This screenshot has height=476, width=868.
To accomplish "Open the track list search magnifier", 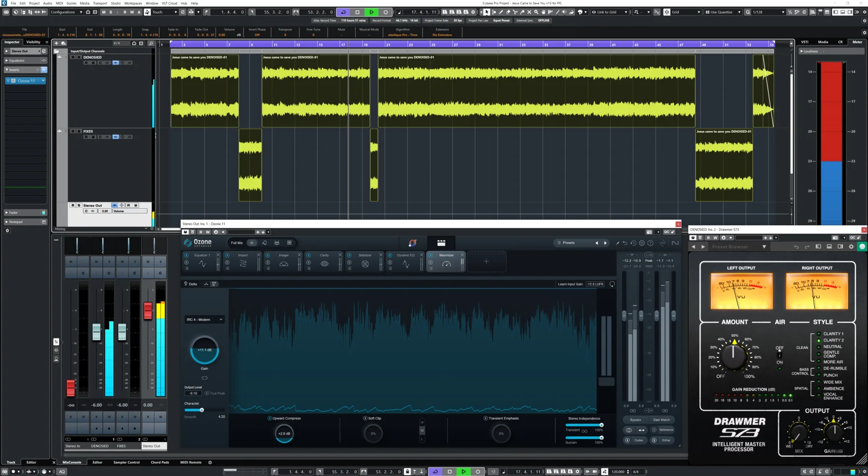I will (150, 43).
